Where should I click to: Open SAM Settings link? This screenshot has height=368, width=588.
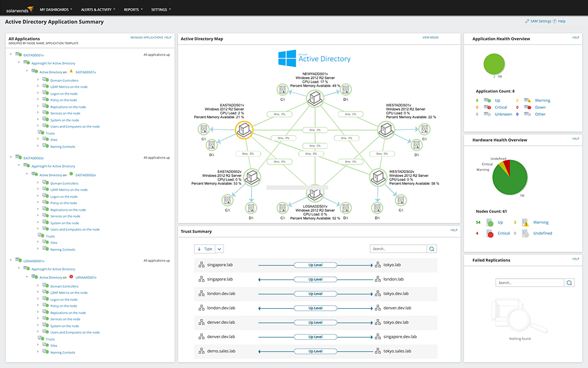[541, 21]
